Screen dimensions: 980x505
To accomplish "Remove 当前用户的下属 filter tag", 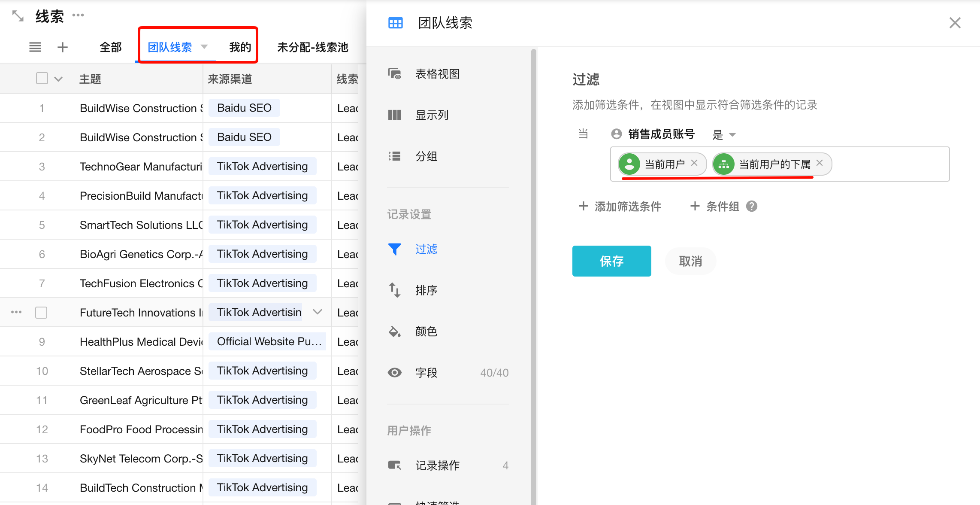I will pyautogui.click(x=820, y=163).
